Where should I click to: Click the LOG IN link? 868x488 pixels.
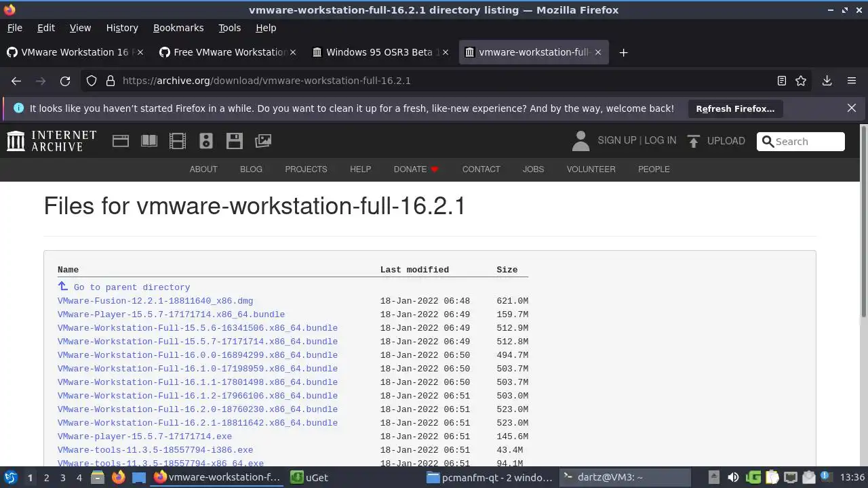coord(660,140)
